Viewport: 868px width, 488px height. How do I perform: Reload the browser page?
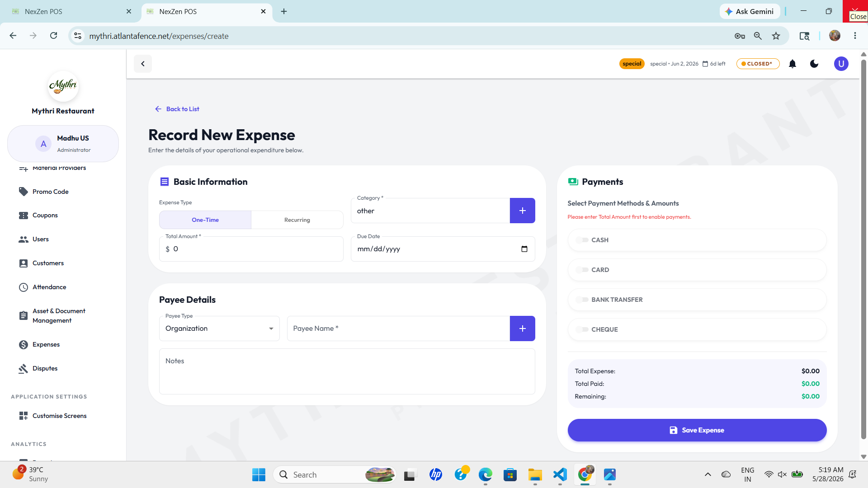tap(53, 36)
